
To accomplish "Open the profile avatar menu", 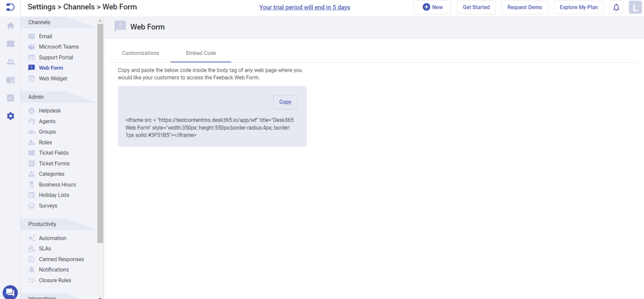I will click(635, 7).
